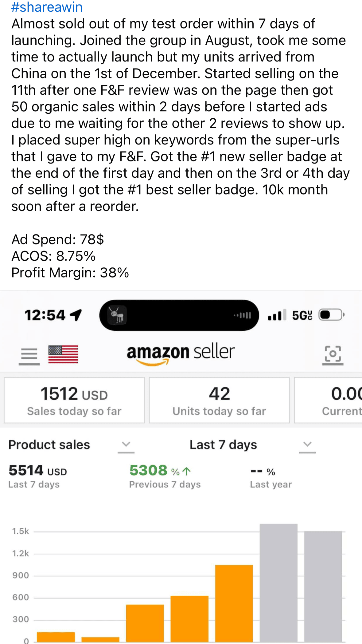Viewport: 362px width, 644px height.
Task: Open the Last 7 days dropdown
Action: click(x=307, y=445)
